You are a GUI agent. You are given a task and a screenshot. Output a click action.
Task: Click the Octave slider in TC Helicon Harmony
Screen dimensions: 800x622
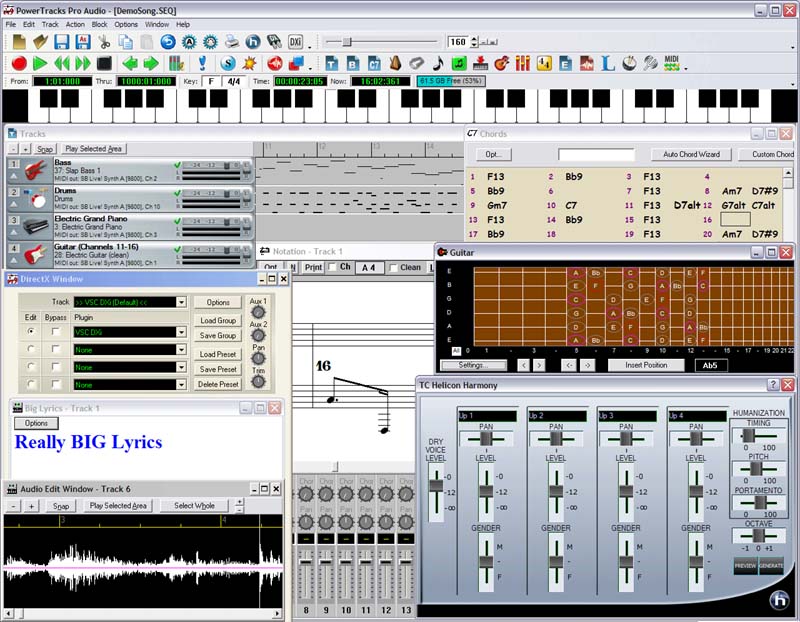[758, 536]
